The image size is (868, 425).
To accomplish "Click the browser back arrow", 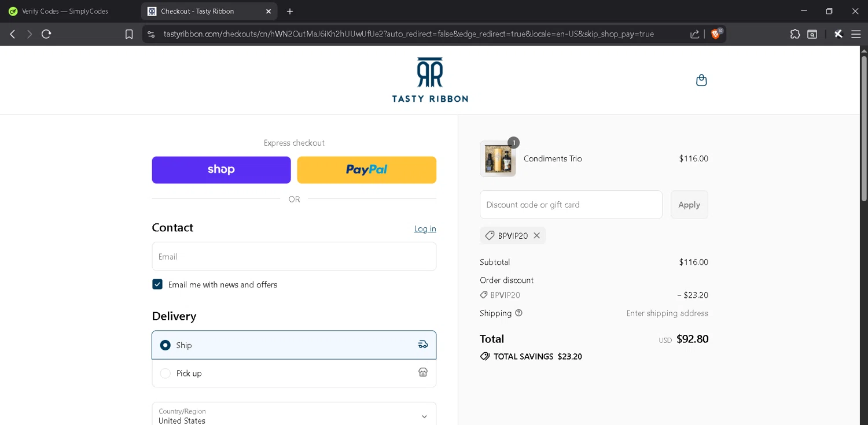I will click(x=13, y=34).
